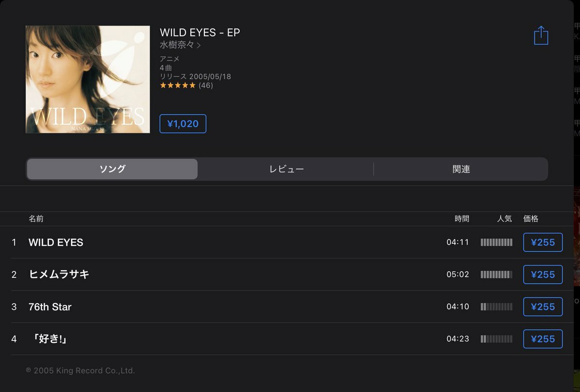Tap the share icon at top right

(541, 35)
